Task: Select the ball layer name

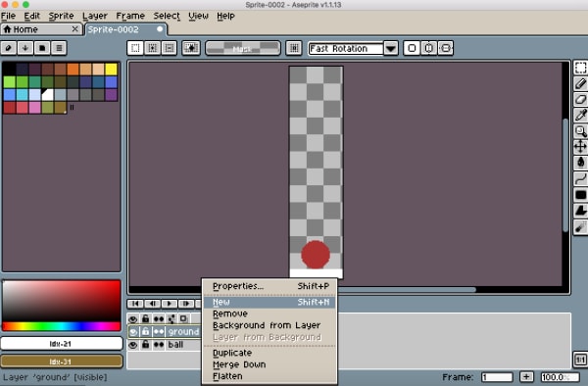Action: 175,345
